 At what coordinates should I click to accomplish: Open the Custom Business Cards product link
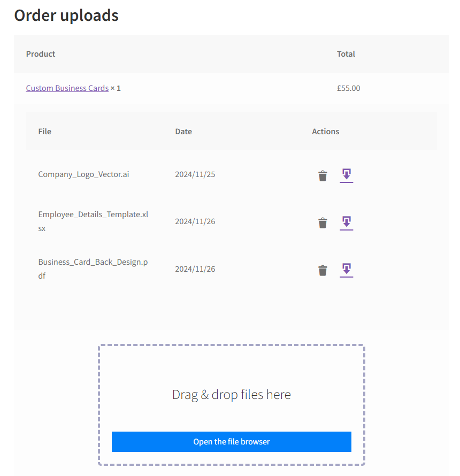click(x=67, y=88)
